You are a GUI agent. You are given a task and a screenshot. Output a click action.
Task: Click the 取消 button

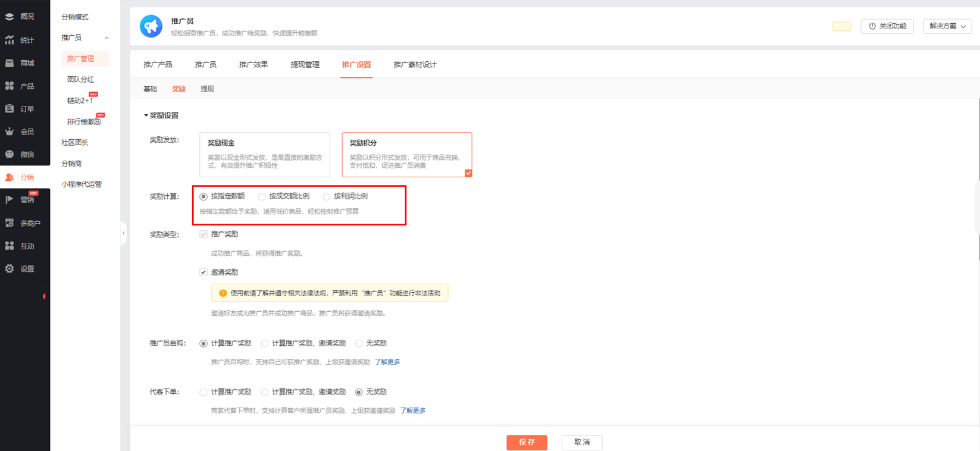pos(582,442)
